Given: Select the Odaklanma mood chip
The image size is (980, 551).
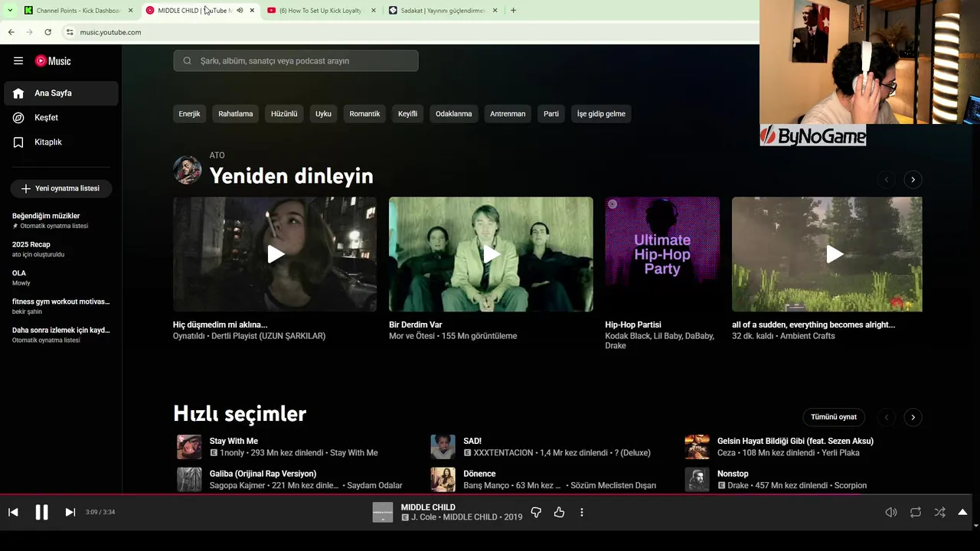Looking at the screenshot, I should (453, 114).
